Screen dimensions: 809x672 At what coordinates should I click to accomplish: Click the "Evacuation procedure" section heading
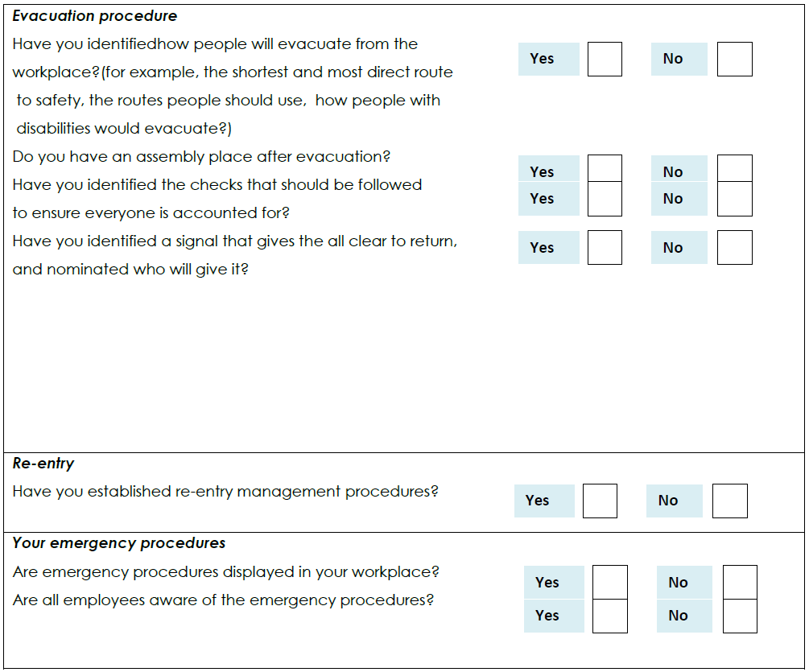coord(95,16)
